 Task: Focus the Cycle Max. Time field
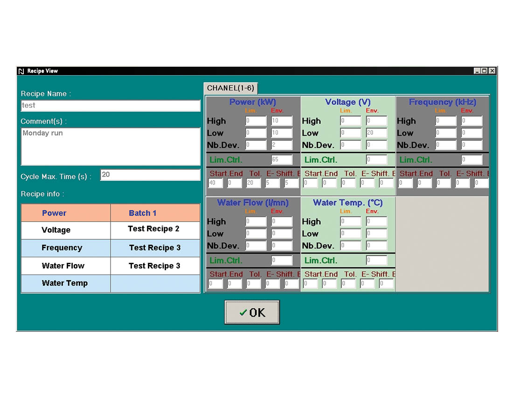[150, 175]
